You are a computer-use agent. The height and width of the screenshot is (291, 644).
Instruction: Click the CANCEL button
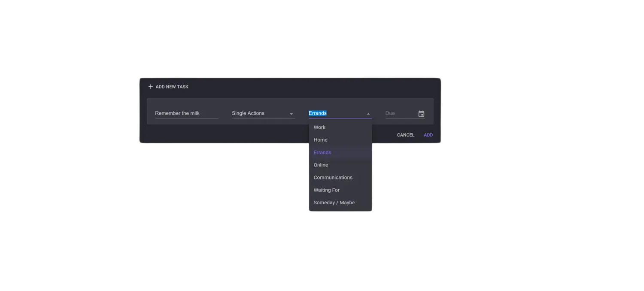pyautogui.click(x=405, y=135)
